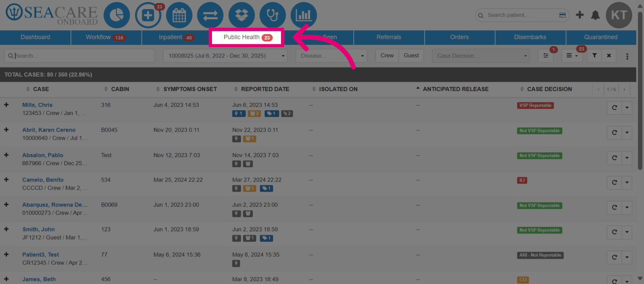Screen dimensions: 644x284
Task: Open action dropdown for Abarquez, Rowena row
Action: click(x=627, y=207)
